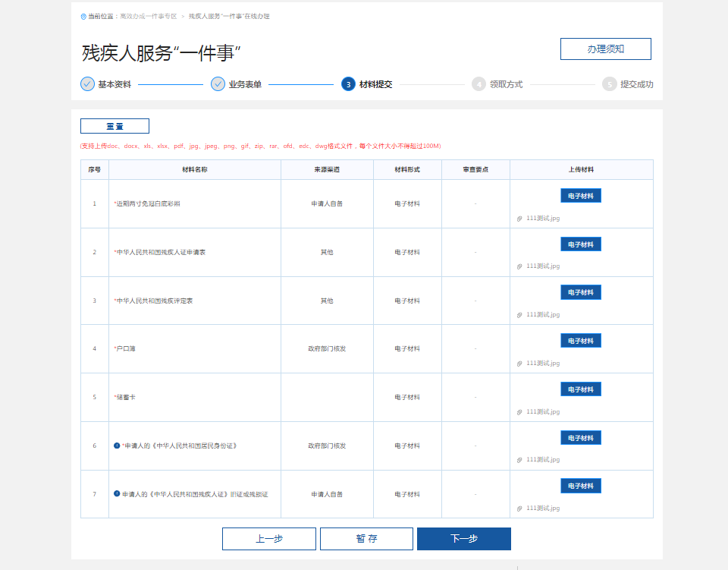
Task: Click the checkmark icon for 业务表单 step
Action: [218, 84]
